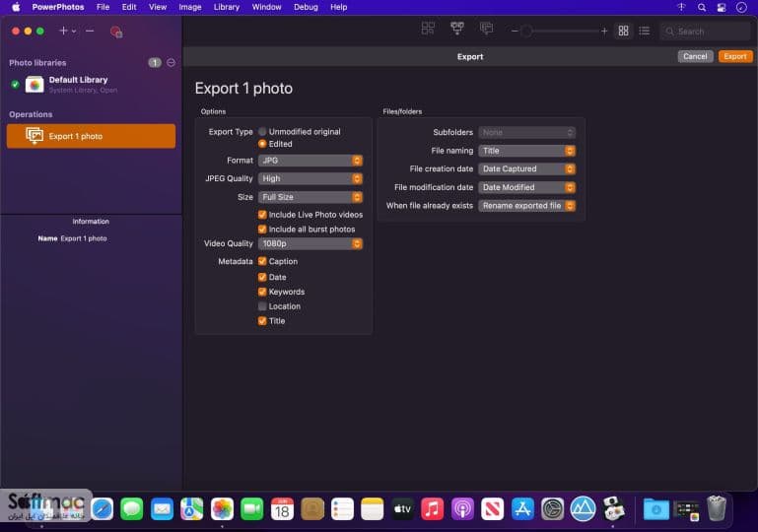Open the Library menu

coord(227,7)
